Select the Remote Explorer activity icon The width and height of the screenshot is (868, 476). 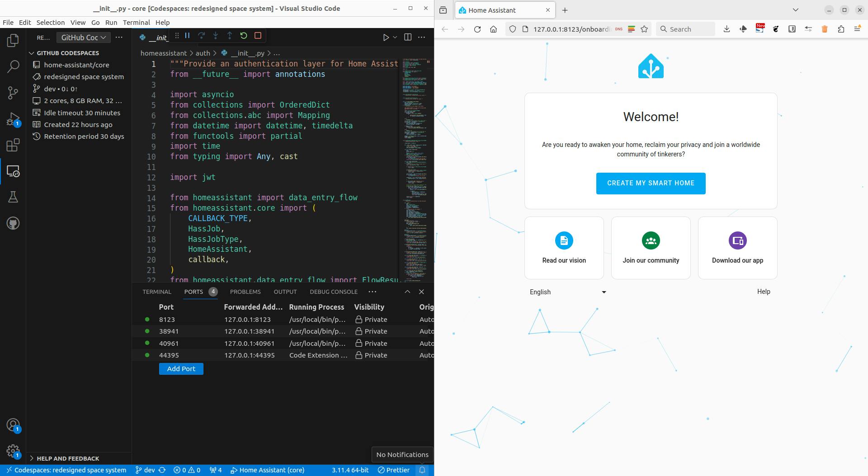click(x=13, y=171)
